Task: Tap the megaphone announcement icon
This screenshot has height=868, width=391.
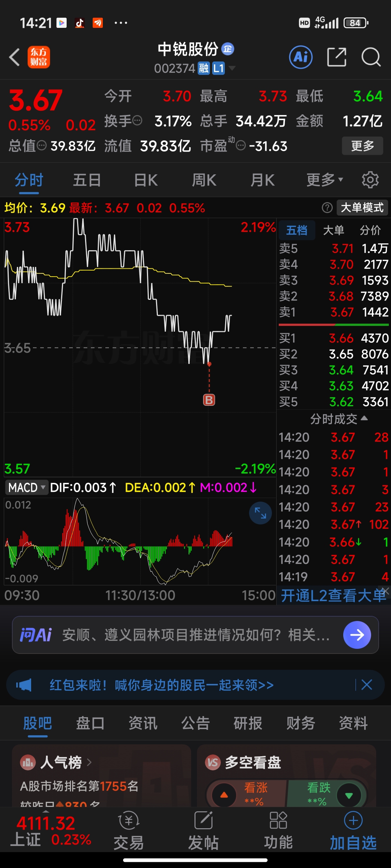Action: (x=24, y=685)
